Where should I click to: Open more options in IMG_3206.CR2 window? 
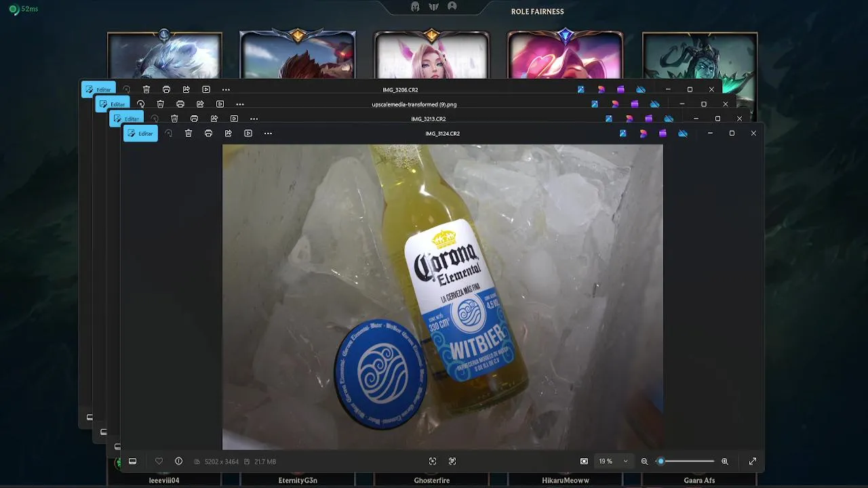[x=226, y=89]
